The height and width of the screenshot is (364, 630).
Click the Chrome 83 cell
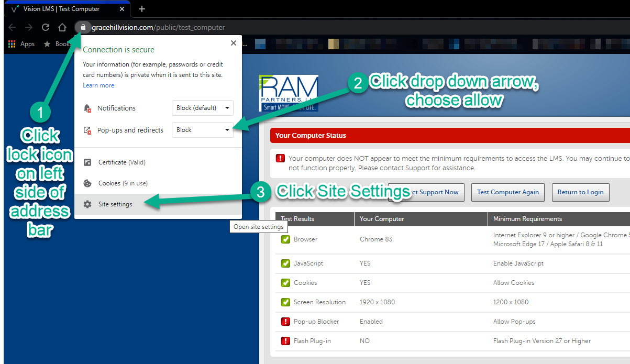coord(376,239)
